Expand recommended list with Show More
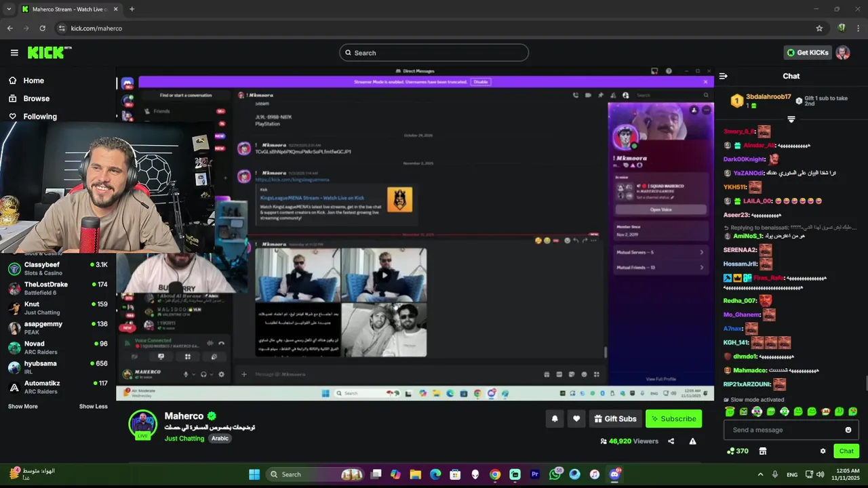868x488 pixels. click(x=23, y=407)
